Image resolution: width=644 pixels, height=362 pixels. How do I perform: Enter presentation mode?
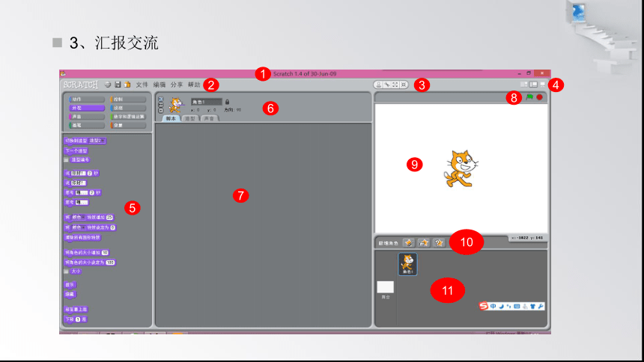click(542, 85)
